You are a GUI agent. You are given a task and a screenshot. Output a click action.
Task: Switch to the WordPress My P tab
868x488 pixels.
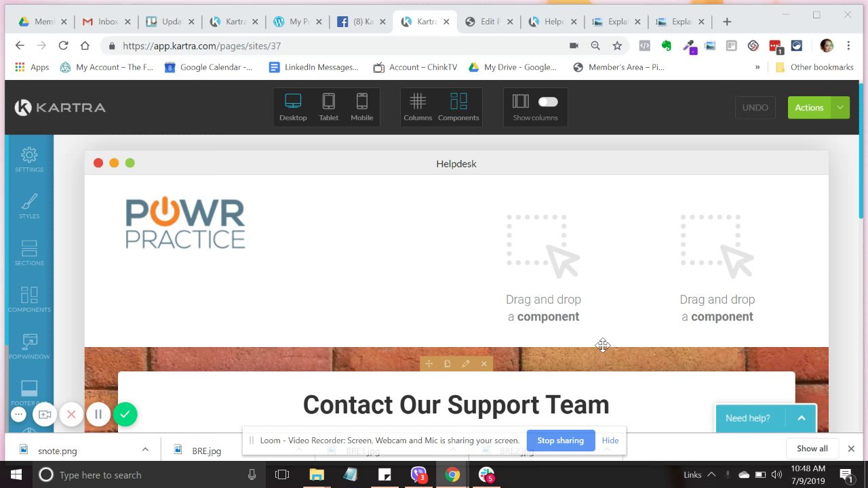298,22
